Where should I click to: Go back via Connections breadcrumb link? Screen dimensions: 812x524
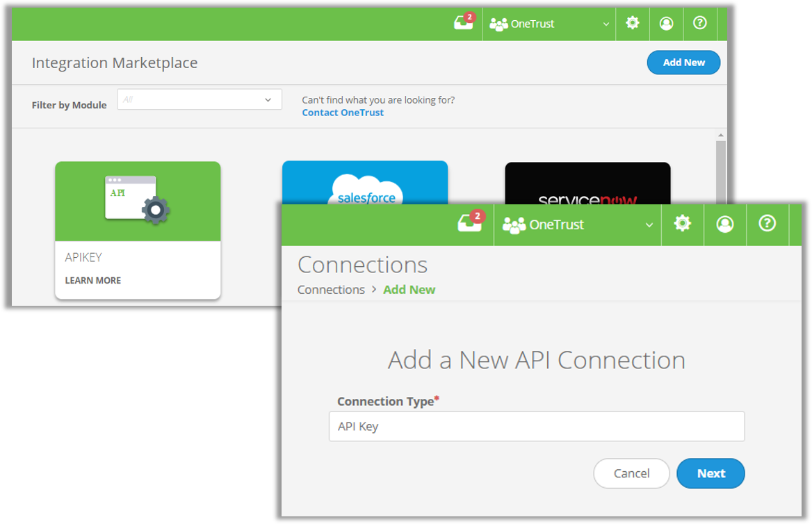coord(331,289)
